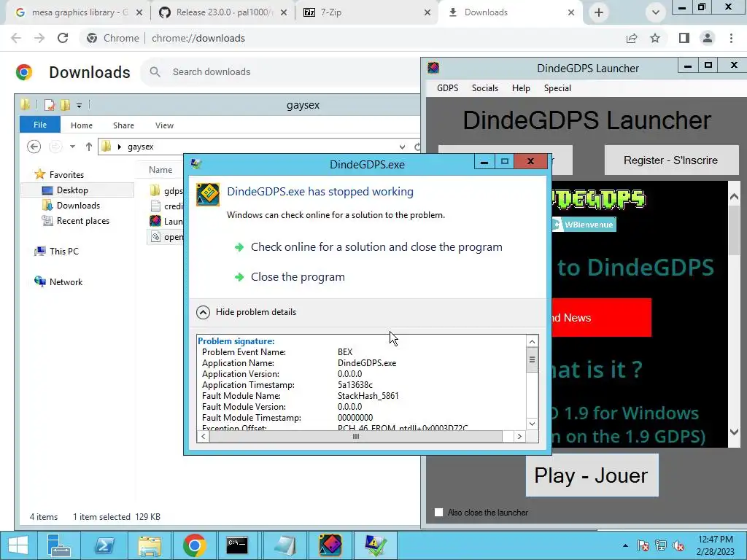
Task: Open the Help menu in launcher
Action: [521, 88]
